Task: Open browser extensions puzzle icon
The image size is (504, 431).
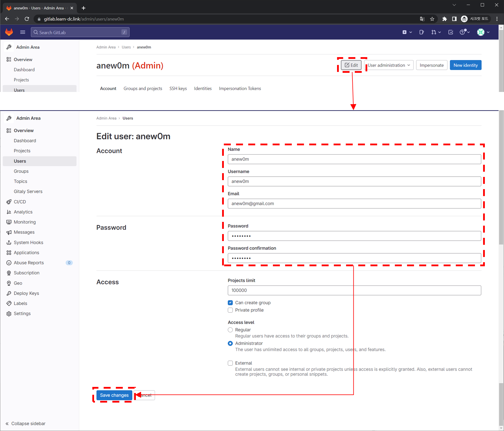Action: 444,19
